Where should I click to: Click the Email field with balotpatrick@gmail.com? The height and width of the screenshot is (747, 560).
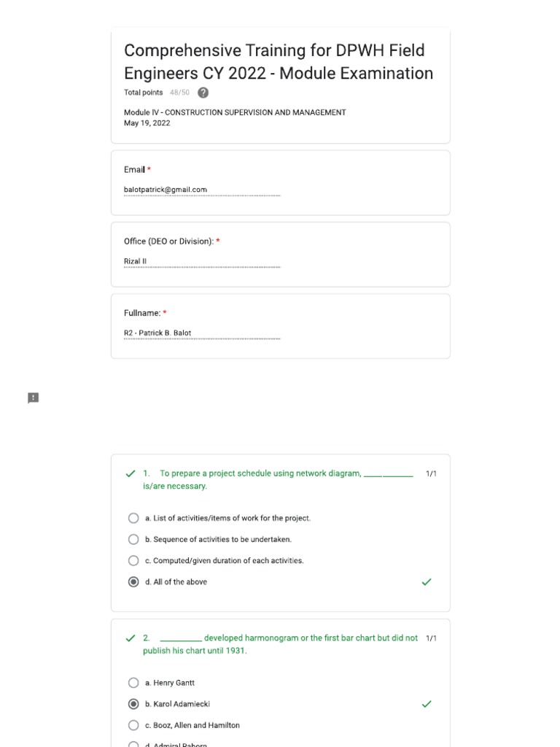click(202, 190)
